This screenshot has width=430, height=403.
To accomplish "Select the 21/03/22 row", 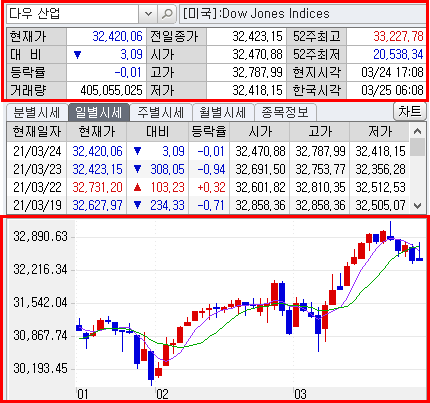I will tap(208, 187).
